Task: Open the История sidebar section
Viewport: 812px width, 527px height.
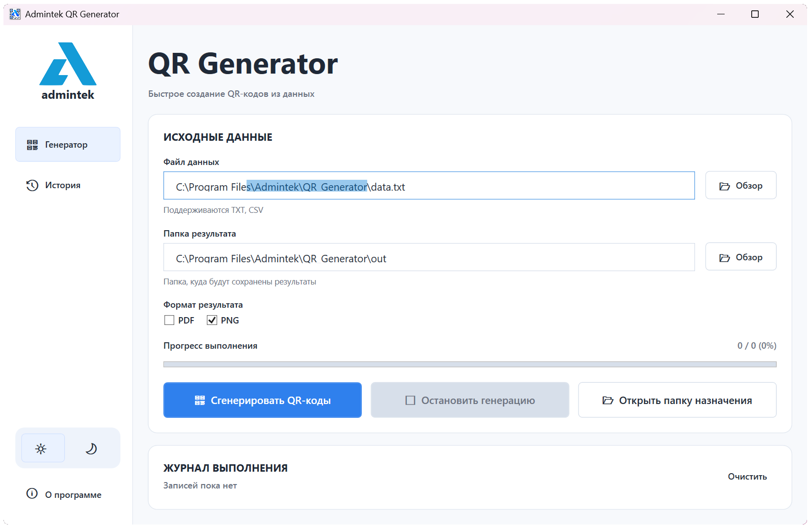Action: click(68, 185)
